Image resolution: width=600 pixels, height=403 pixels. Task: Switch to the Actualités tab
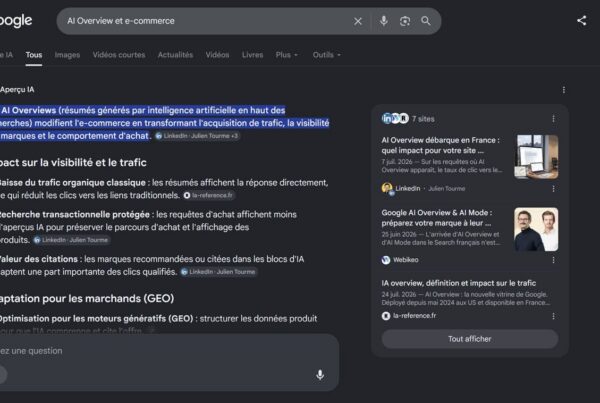(x=176, y=55)
